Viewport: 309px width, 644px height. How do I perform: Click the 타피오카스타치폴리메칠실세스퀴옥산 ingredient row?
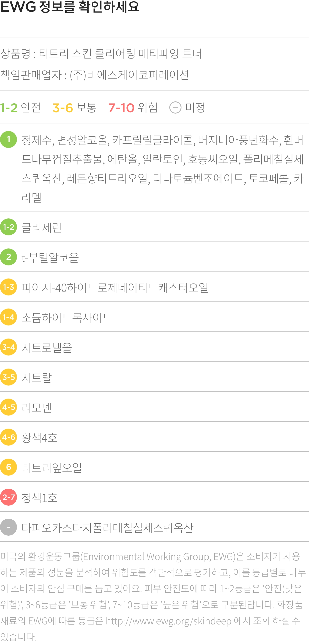point(154,527)
